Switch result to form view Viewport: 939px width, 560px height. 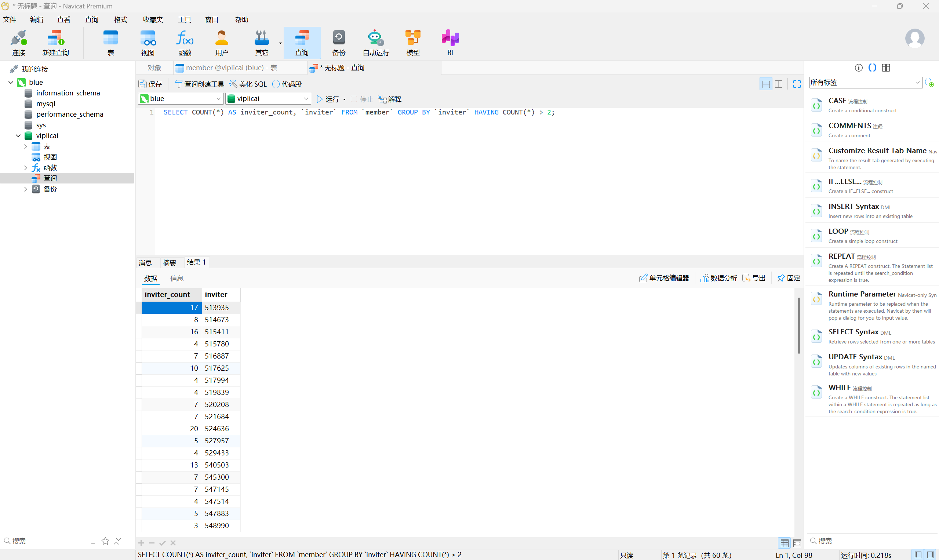[x=797, y=543]
